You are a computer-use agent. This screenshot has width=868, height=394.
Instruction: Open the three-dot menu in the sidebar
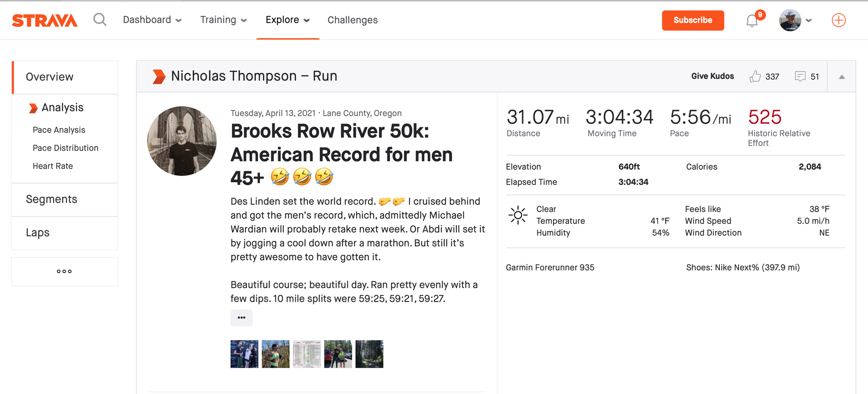[x=64, y=271]
